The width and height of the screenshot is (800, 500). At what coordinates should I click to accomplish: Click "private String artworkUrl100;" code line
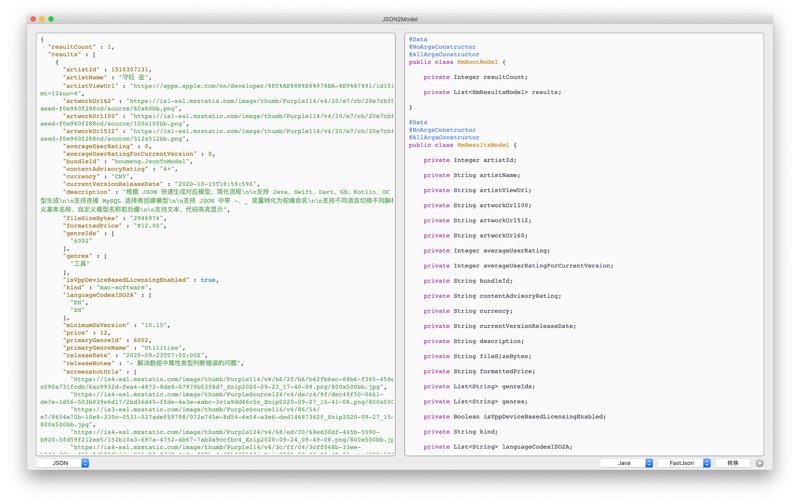[478, 206]
